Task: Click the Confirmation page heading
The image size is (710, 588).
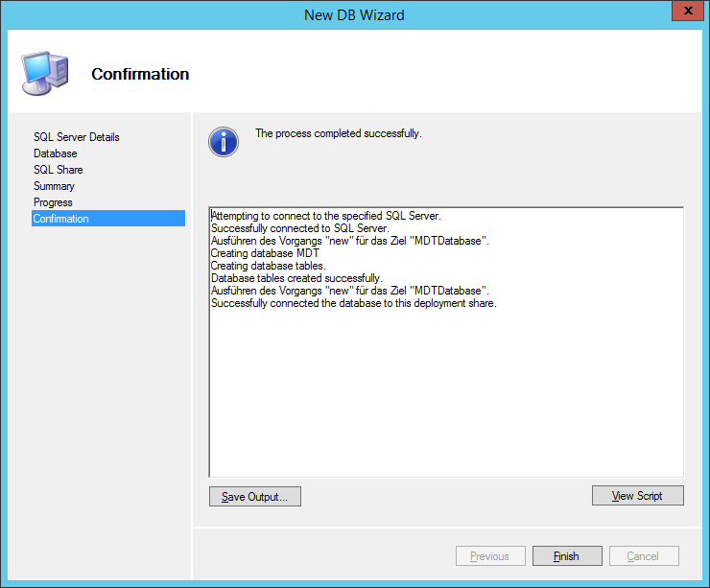Action: [x=140, y=74]
